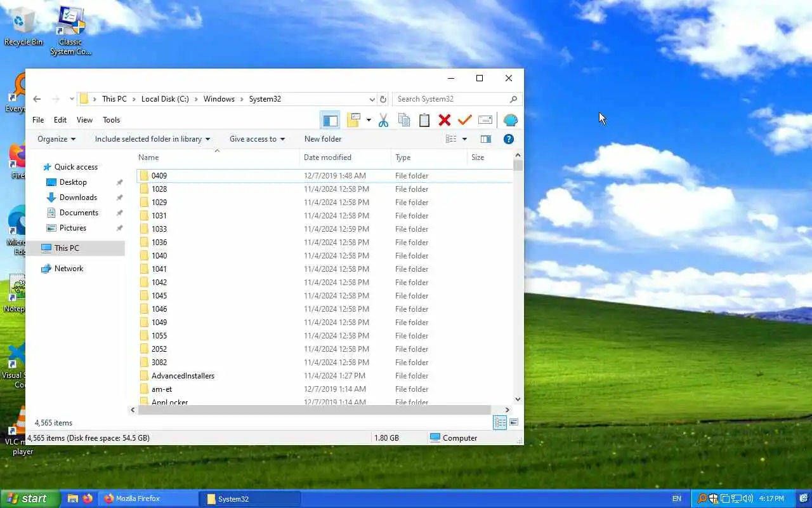Expand the folder options dropdown arrow
This screenshot has width=812, height=508.
[x=369, y=120]
